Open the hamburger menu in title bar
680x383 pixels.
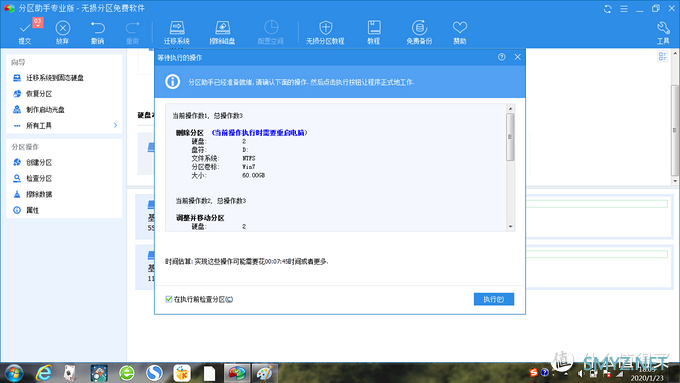pos(624,9)
